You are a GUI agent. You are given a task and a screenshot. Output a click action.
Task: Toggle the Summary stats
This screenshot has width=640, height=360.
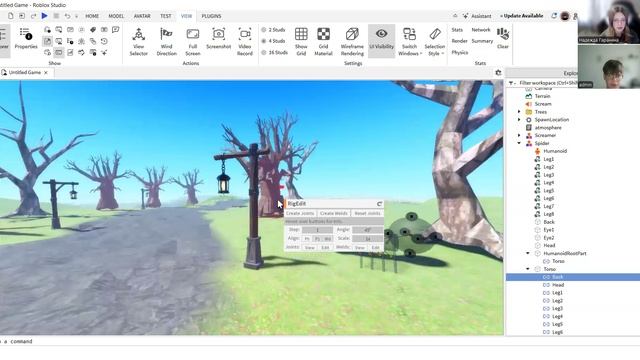[482, 41]
